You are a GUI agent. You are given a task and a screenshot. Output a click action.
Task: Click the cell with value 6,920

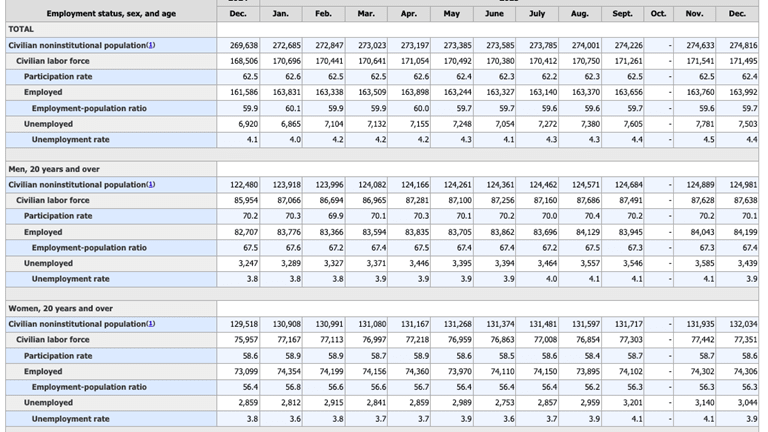pyautogui.click(x=238, y=124)
